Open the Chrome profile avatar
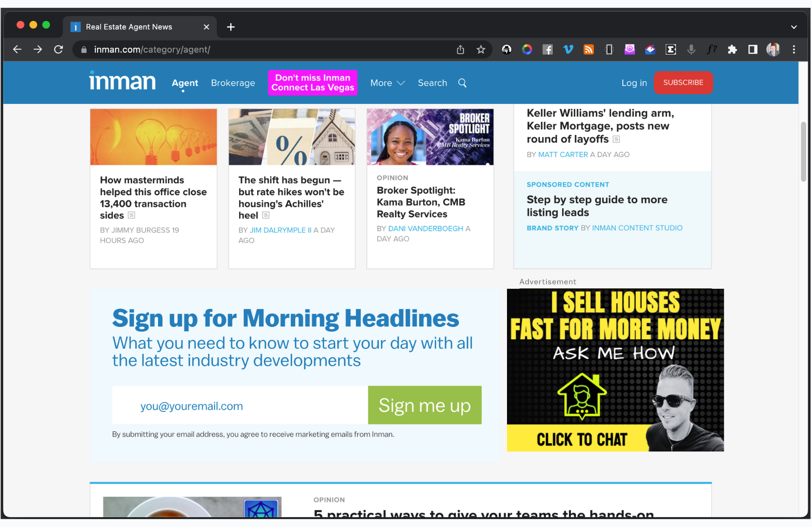 (773, 49)
